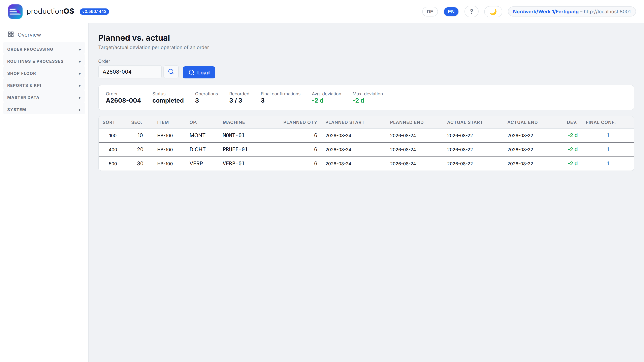Focus the Order input field
Viewport: 644px width, 362px height.
tap(130, 72)
